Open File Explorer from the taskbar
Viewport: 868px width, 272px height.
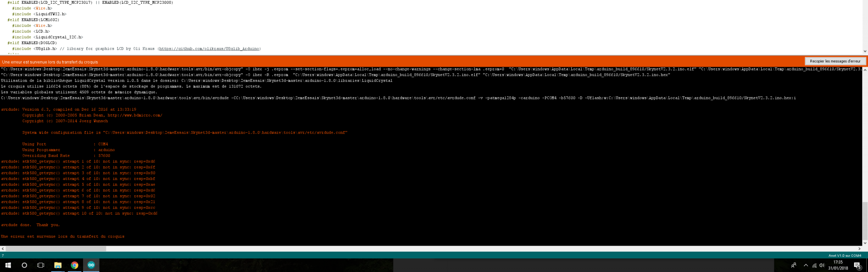pos(58,265)
